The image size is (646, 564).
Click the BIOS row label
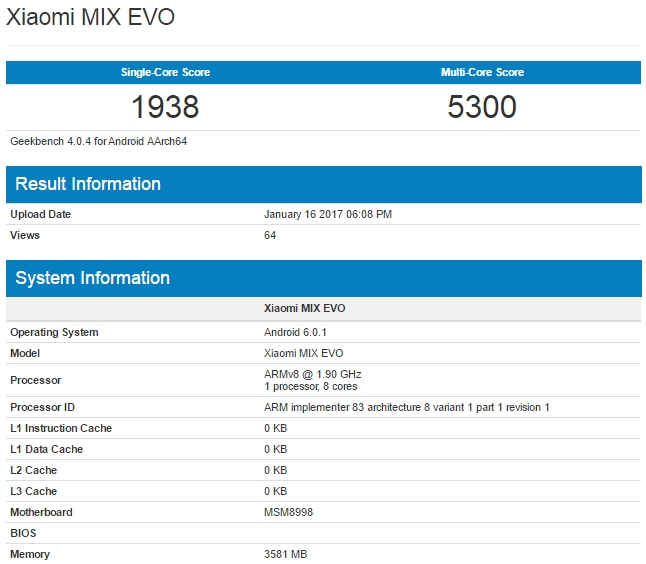tap(23, 533)
